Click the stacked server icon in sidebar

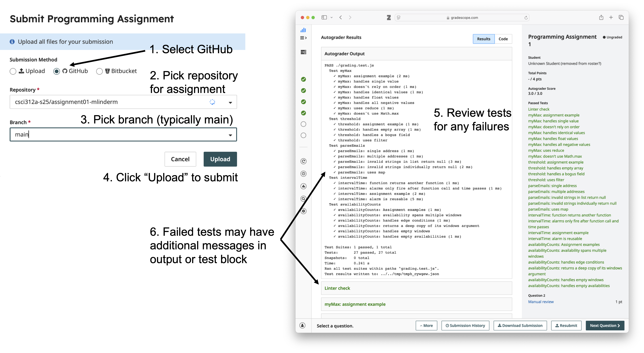[x=303, y=52]
